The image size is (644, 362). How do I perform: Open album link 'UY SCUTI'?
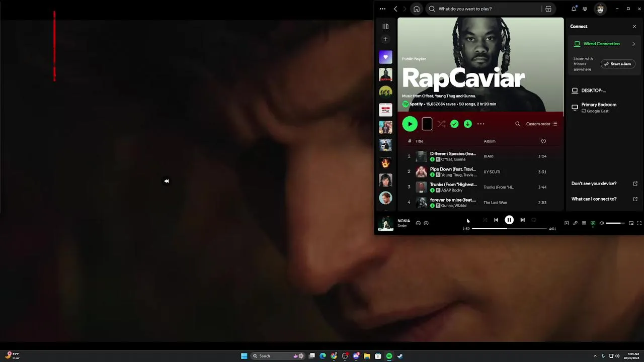pyautogui.click(x=492, y=172)
